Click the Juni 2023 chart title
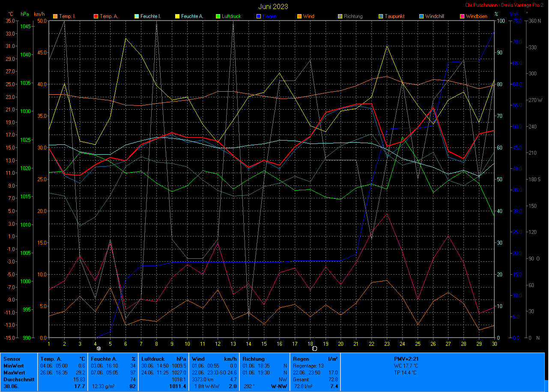Screen dimensions: 550x392 click(273, 6)
